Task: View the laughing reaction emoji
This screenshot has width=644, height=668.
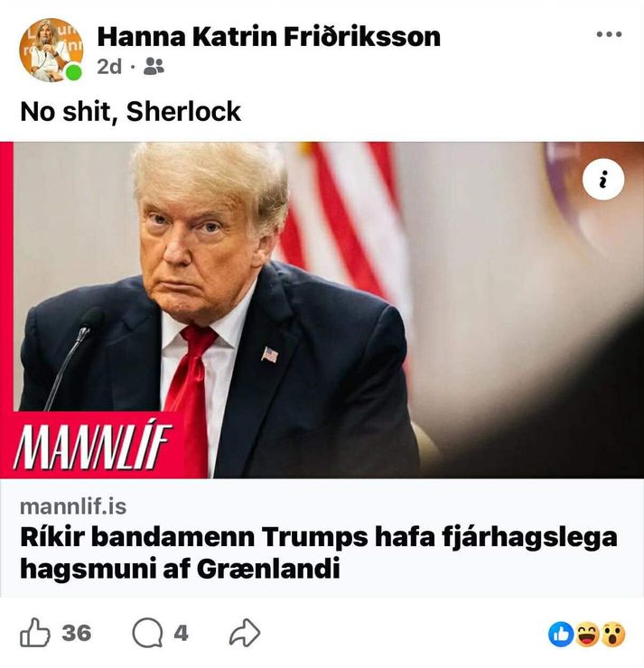Action: click(587, 635)
